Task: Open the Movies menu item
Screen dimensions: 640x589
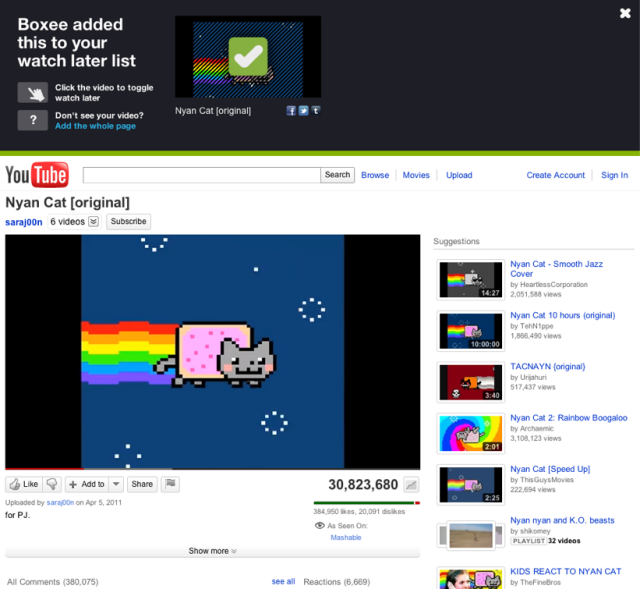Action: 416,175
